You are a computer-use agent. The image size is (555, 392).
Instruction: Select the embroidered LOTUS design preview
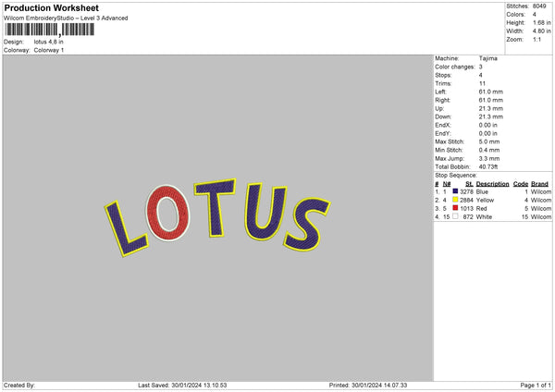tap(217, 217)
